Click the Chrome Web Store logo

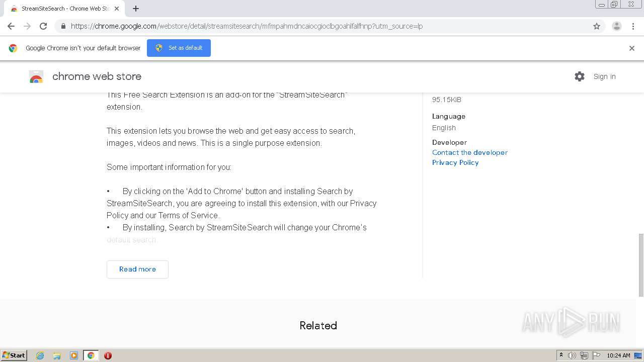click(x=36, y=76)
